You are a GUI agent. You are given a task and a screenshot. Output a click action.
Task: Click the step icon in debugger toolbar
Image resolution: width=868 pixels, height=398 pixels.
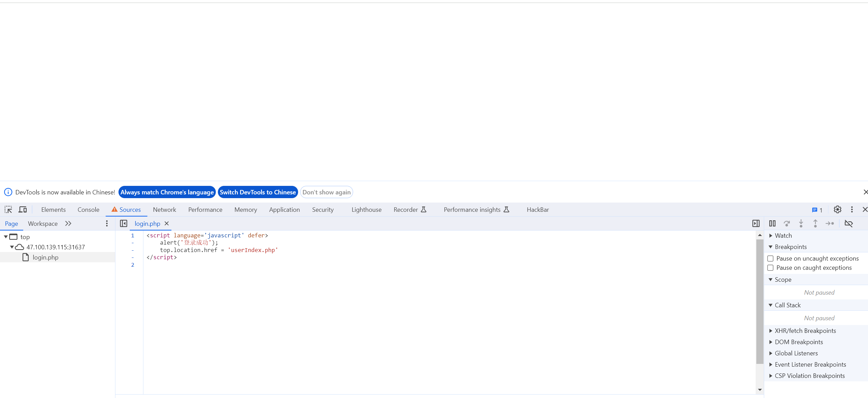(x=830, y=223)
